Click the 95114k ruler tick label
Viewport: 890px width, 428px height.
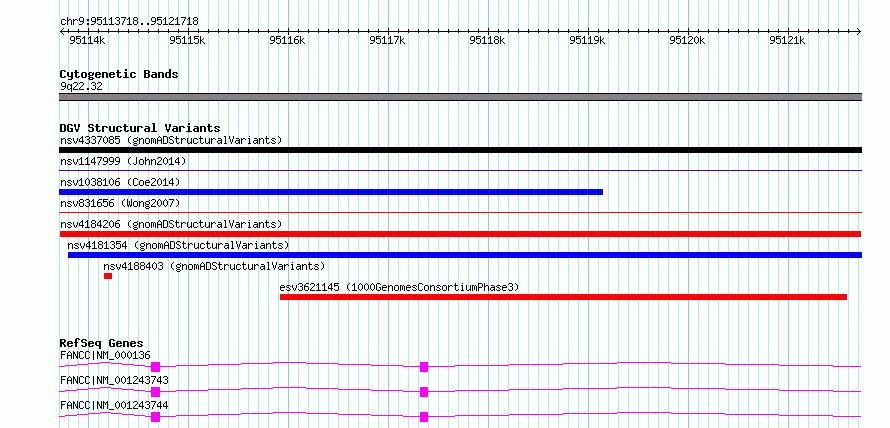(87, 40)
